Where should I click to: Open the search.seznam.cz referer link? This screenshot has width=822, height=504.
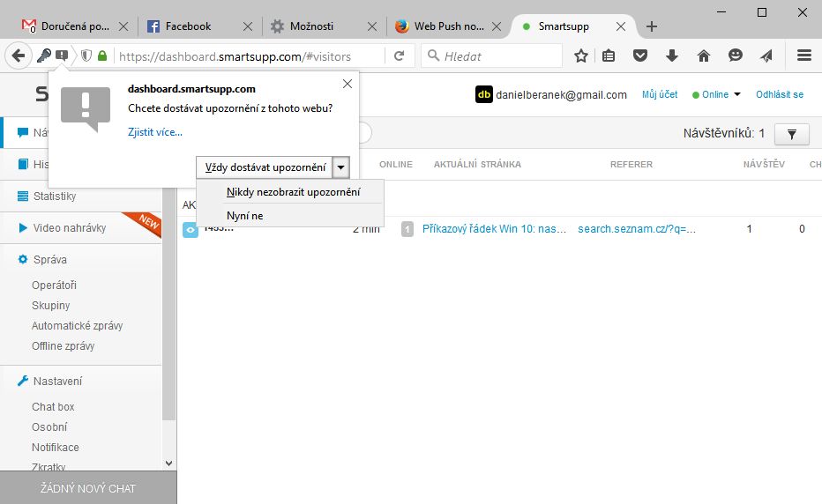click(637, 229)
